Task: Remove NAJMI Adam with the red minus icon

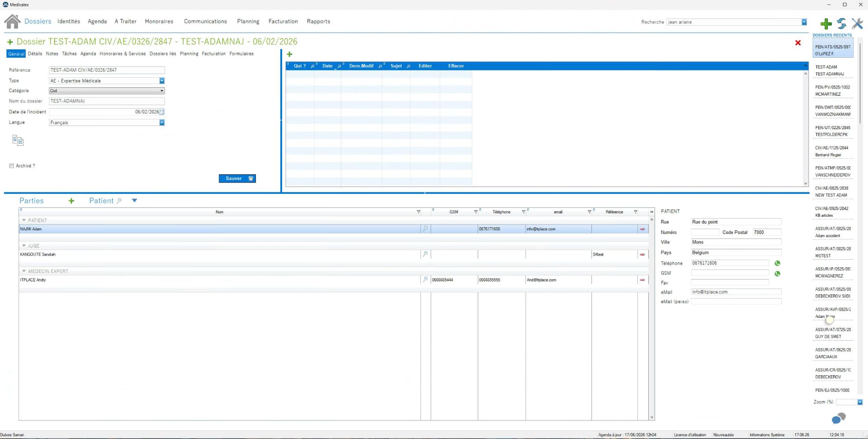Action: (x=642, y=229)
